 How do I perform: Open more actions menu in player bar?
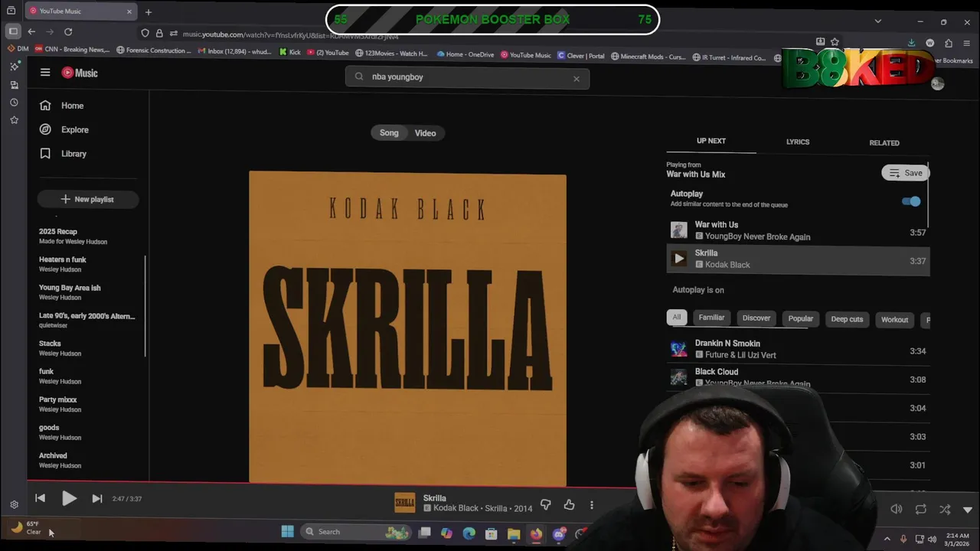[x=592, y=505]
